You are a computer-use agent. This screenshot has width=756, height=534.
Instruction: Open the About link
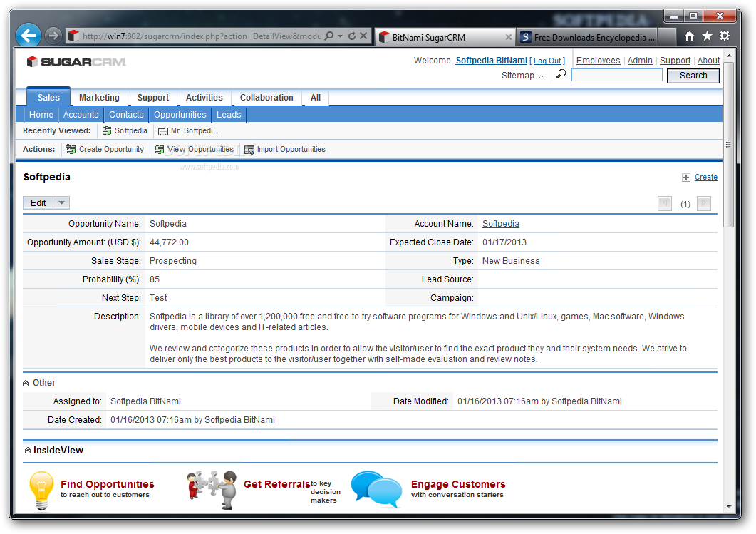708,61
